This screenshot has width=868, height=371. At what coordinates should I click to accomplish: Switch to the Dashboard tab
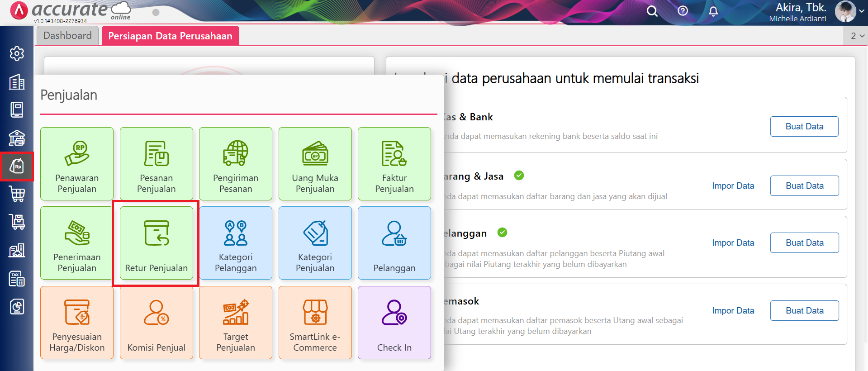(x=67, y=36)
